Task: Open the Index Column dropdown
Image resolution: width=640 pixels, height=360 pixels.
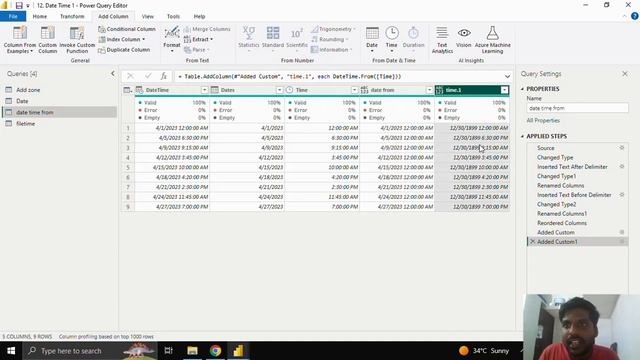Action: click(x=122, y=39)
